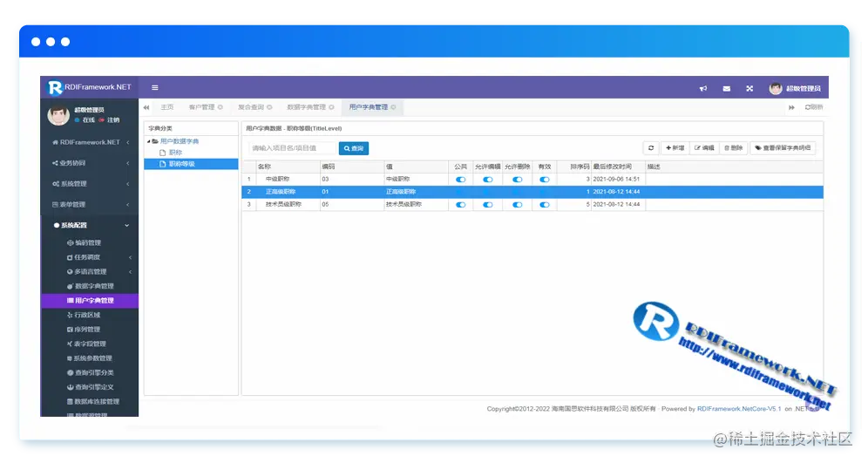This screenshot has width=868, height=463.
Task: Activate the fullscreen expand icon
Action: [749, 89]
